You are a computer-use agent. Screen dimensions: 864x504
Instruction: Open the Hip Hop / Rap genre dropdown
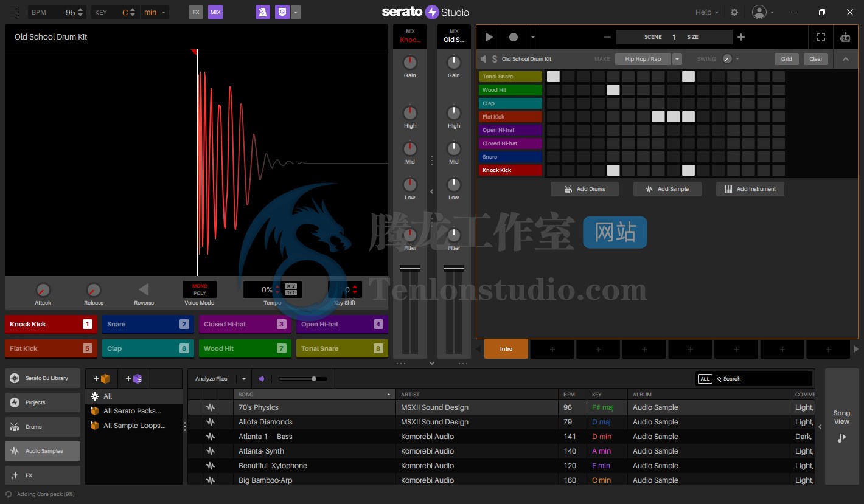click(677, 59)
